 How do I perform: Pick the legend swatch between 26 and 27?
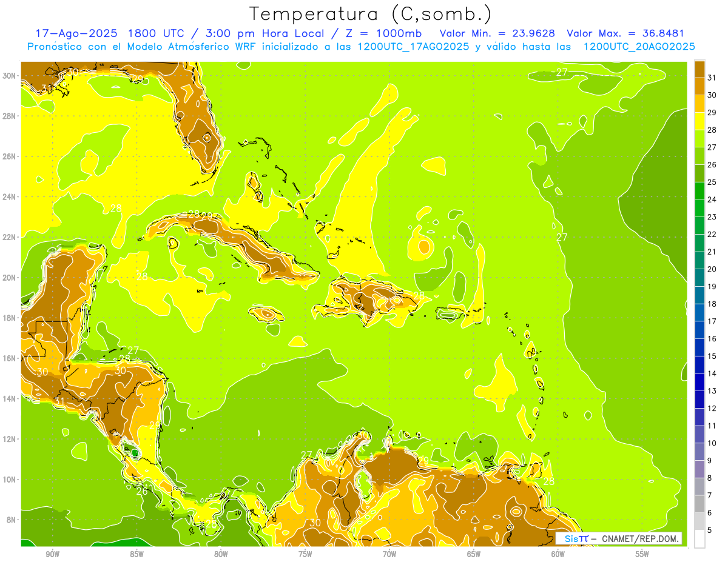point(699,155)
